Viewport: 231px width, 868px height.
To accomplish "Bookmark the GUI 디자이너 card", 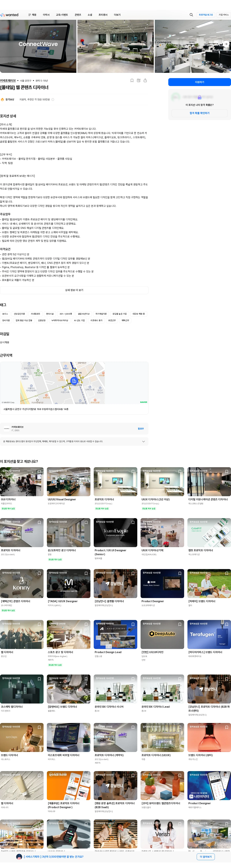I will click(39, 471).
